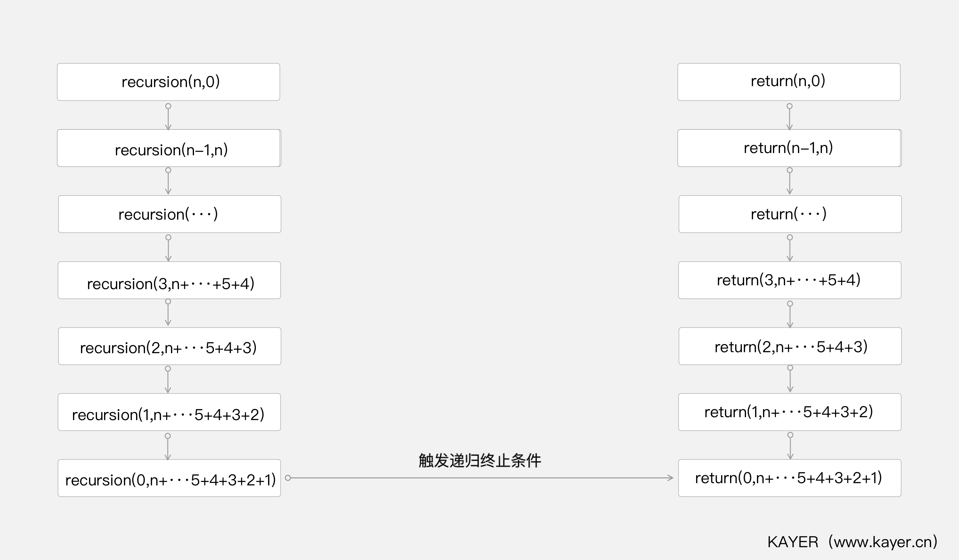
Task: Click the circle connector below return(n,0)
Action: [790, 106]
